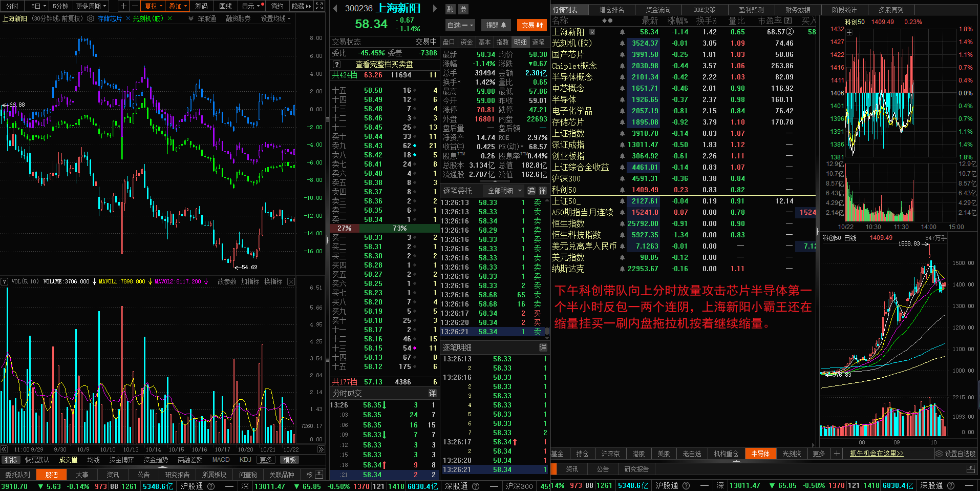
Task: Pop out the bottom-left info panel
Action: pos(319,474)
